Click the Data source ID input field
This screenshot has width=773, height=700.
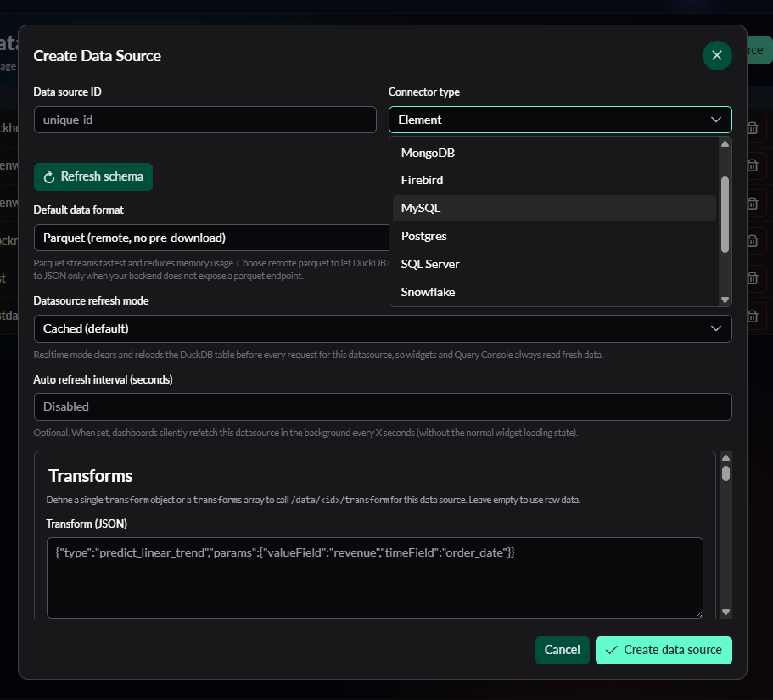pyautogui.click(x=204, y=120)
